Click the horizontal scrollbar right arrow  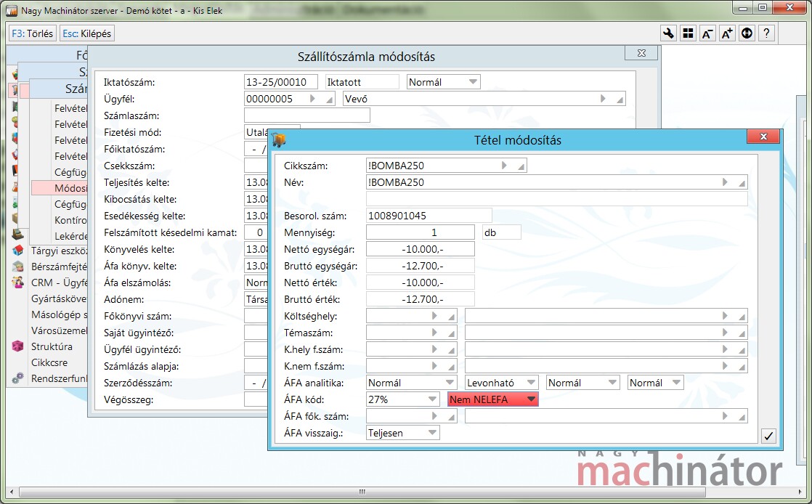pos(800,492)
